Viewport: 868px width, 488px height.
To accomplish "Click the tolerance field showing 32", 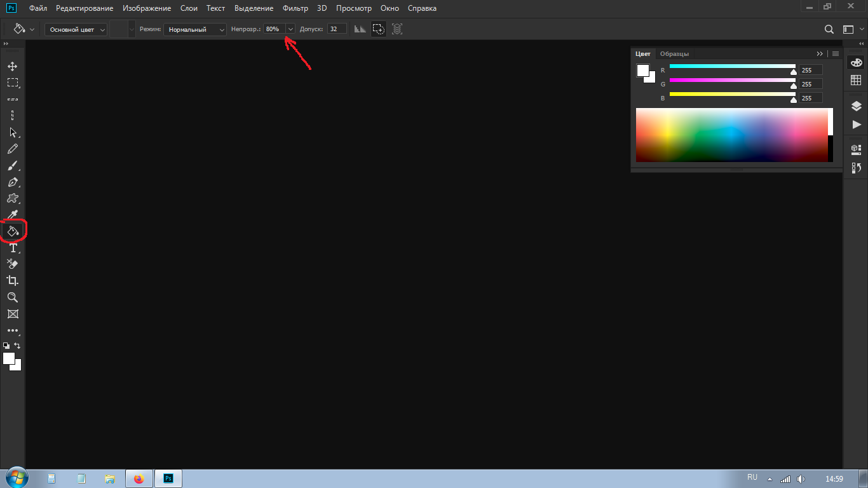I will click(337, 29).
